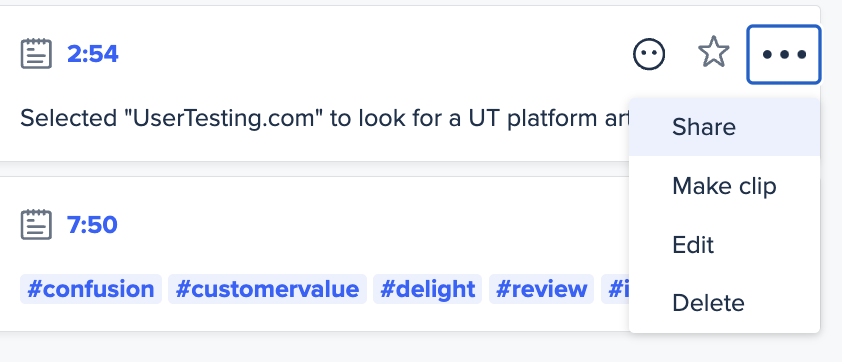Image resolution: width=842 pixels, height=362 pixels.
Task: Open the #delight hashtag
Action: pyautogui.click(x=427, y=289)
